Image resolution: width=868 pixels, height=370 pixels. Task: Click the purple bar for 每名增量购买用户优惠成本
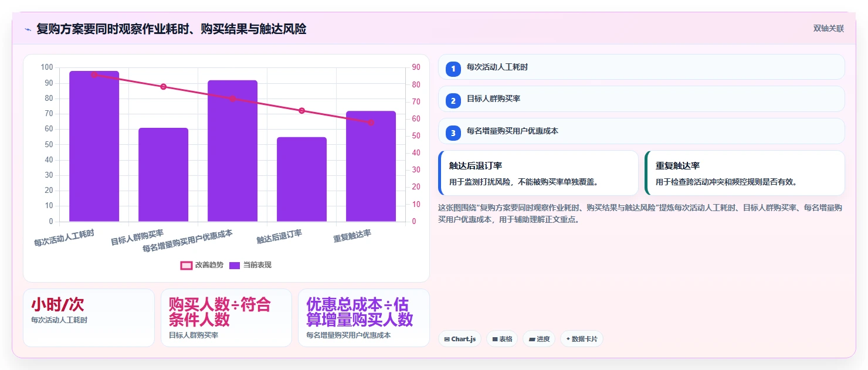click(x=232, y=151)
